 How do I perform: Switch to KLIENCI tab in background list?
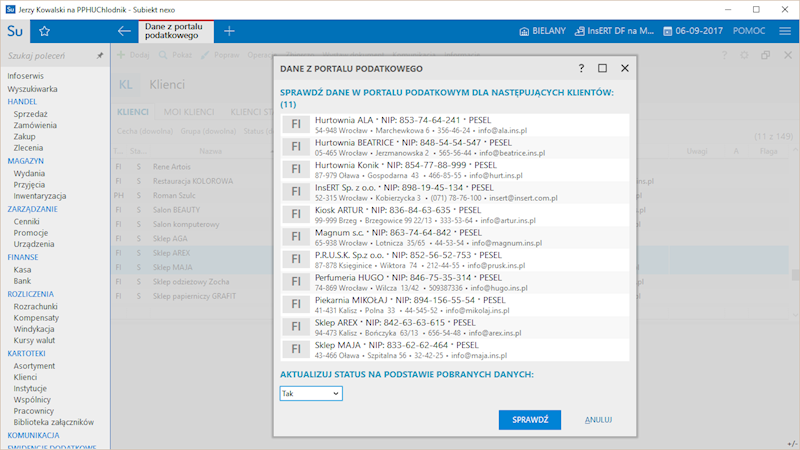133,112
